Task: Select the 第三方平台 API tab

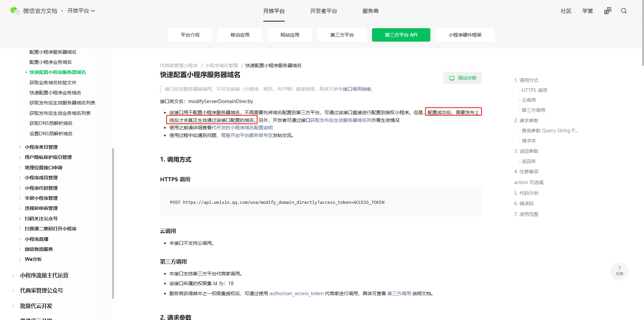Action: (x=401, y=35)
